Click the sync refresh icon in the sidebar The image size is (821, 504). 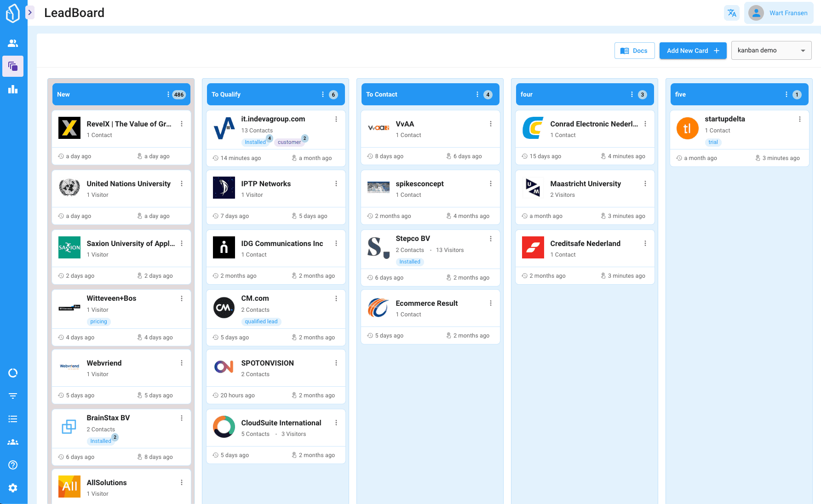click(x=13, y=373)
